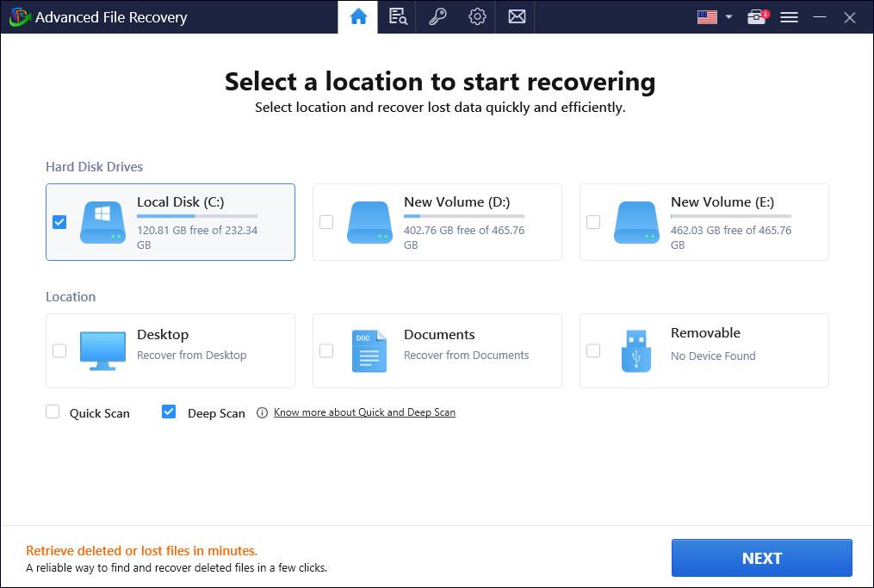
Task: Click the envelope feedback icon
Action: tap(517, 17)
